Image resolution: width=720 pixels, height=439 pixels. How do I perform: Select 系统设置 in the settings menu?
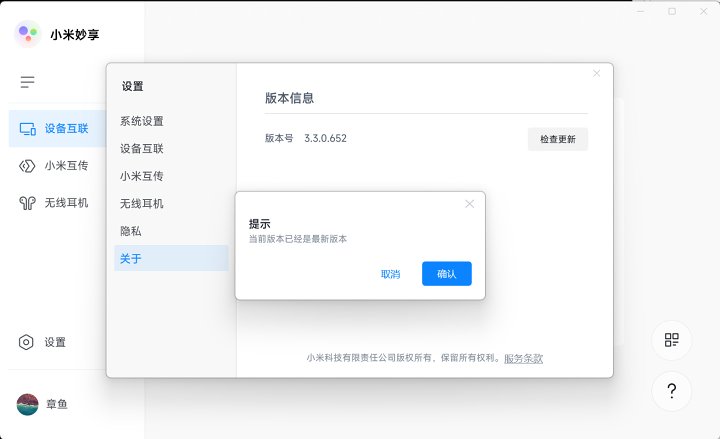point(142,121)
